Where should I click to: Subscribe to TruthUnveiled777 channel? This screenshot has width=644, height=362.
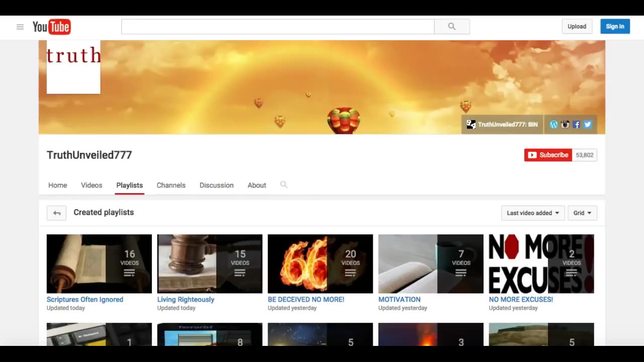548,155
